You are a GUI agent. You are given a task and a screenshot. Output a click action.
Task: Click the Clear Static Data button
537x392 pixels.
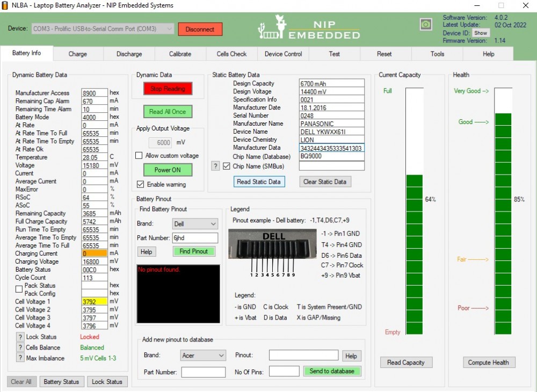point(325,182)
